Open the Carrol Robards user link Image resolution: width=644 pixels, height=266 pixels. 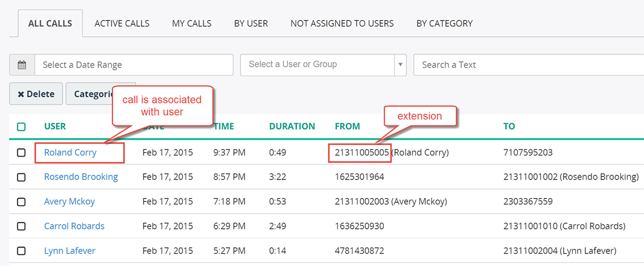pyautogui.click(x=74, y=226)
